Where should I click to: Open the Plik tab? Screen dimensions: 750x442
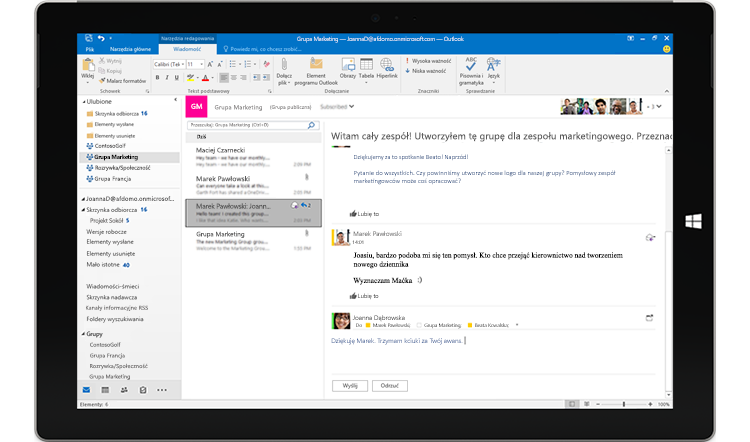coord(89,49)
